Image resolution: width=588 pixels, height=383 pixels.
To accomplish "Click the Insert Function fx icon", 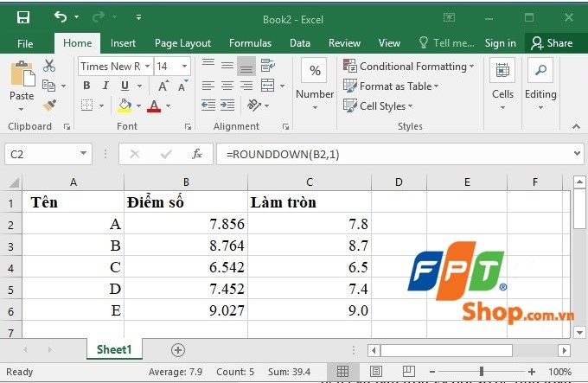I will 197,154.
